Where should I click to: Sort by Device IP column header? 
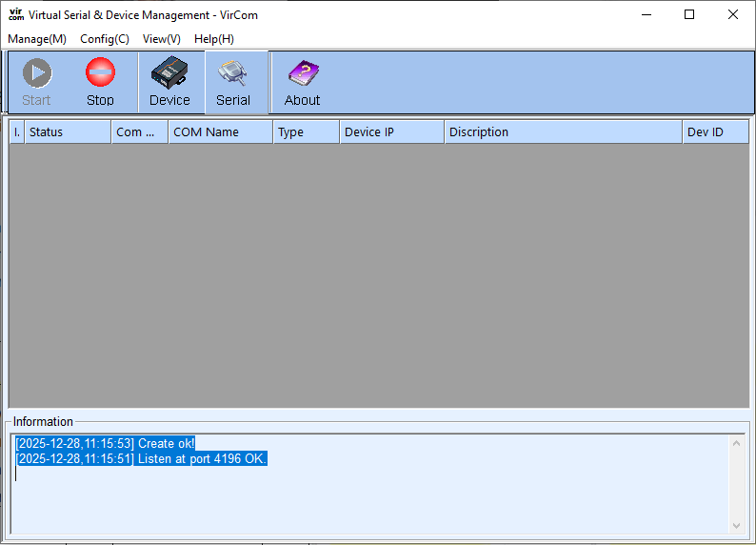391,132
